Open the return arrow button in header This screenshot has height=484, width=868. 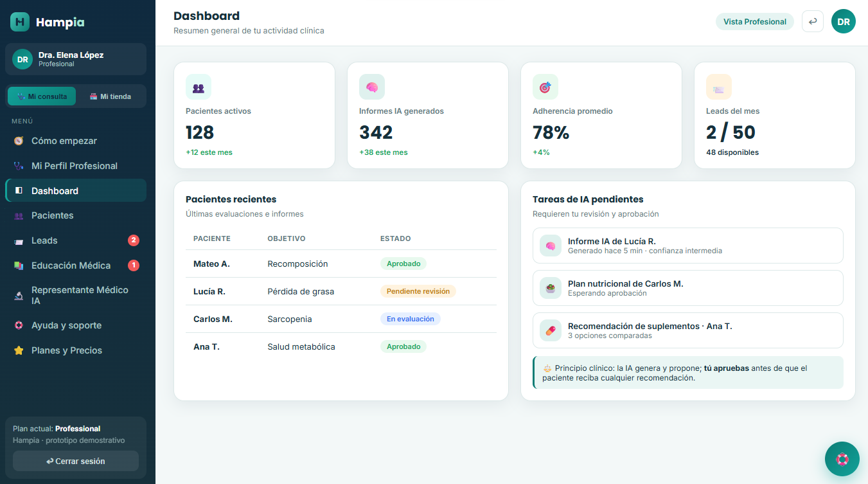pyautogui.click(x=813, y=21)
